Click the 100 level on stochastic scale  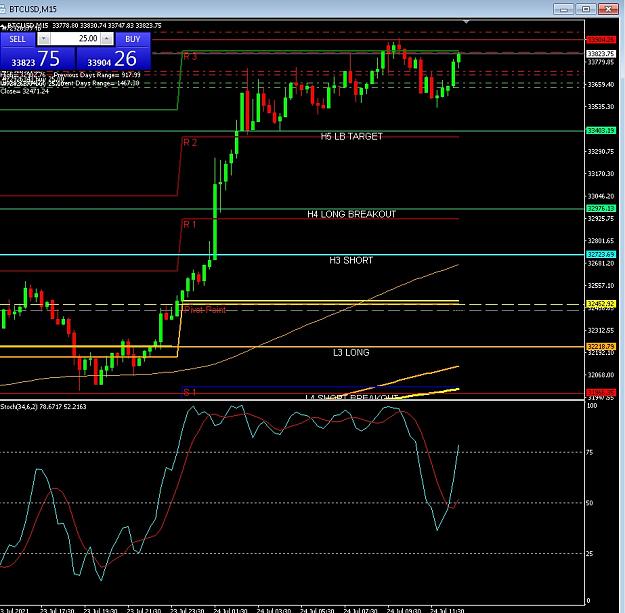592,406
